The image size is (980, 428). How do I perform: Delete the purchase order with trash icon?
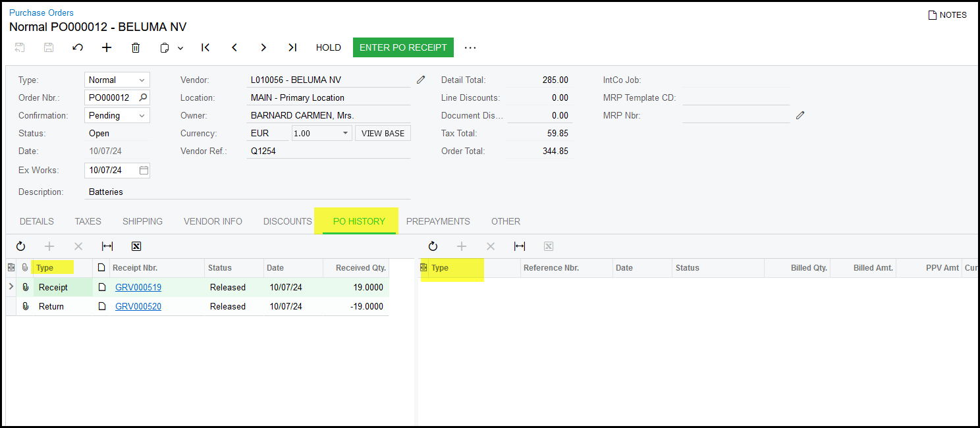(136, 47)
